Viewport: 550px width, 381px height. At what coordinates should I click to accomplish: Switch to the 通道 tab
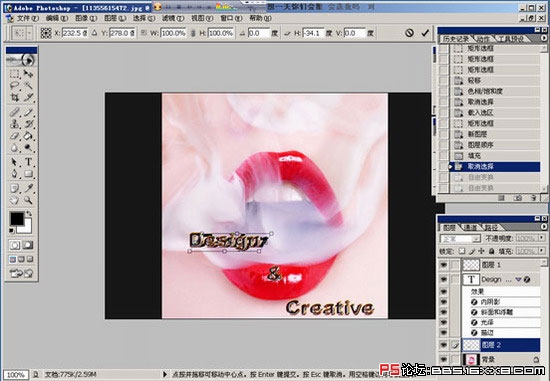470,228
